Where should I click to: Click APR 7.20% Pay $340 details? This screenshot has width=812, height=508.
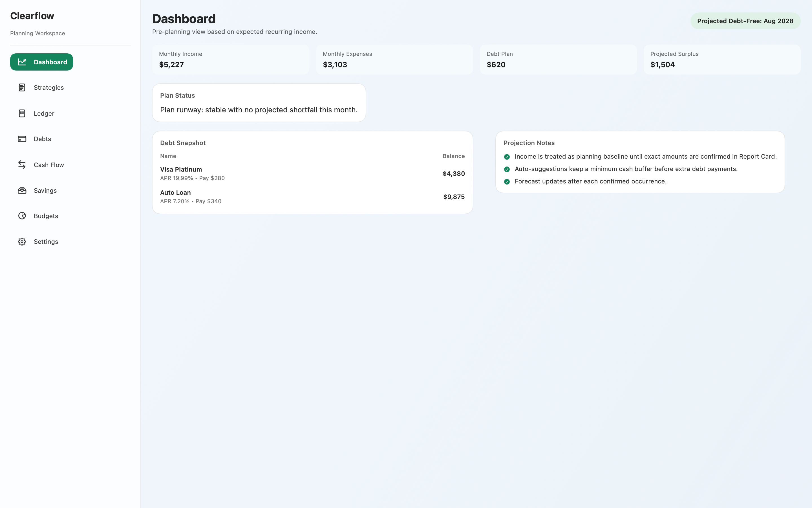pos(191,201)
